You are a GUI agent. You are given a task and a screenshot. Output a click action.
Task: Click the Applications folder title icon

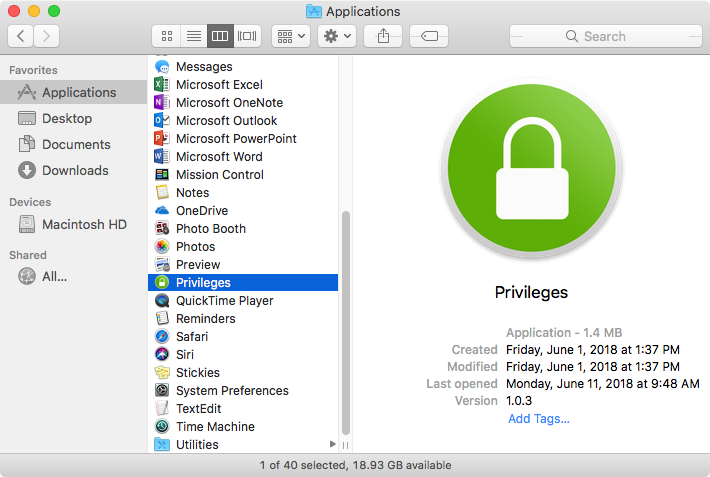(314, 11)
